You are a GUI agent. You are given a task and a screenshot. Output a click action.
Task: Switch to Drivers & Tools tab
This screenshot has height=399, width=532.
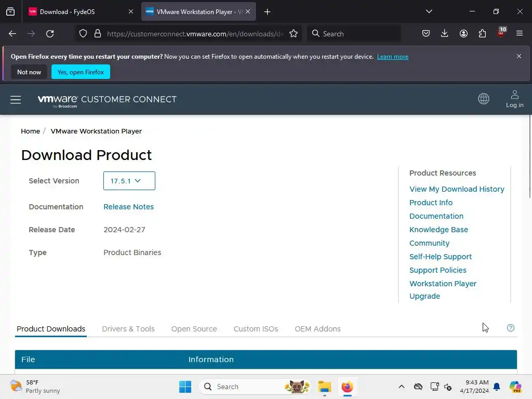128,329
